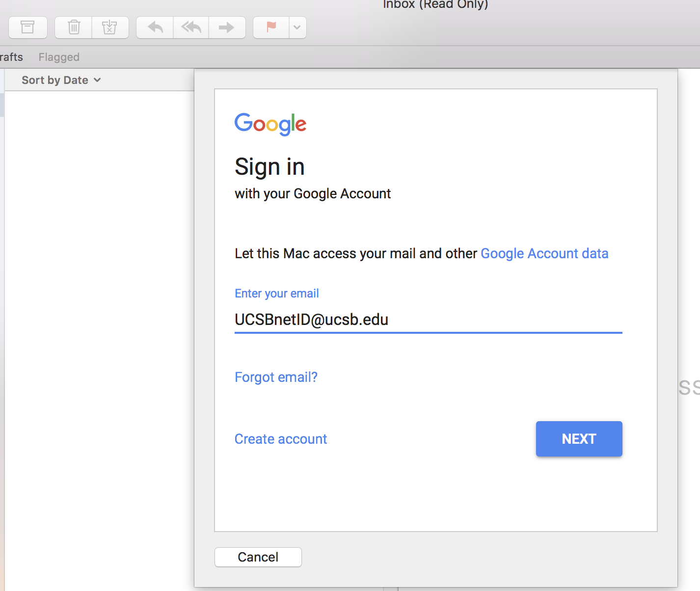This screenshot has height=591, width=700.
Task: Click the Junk mail icon
Action: [x=110, y=27]
